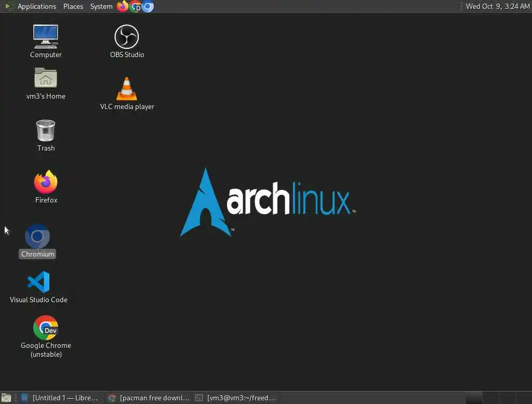
Task: Click the "VLC media player" label
Action: 127,106
